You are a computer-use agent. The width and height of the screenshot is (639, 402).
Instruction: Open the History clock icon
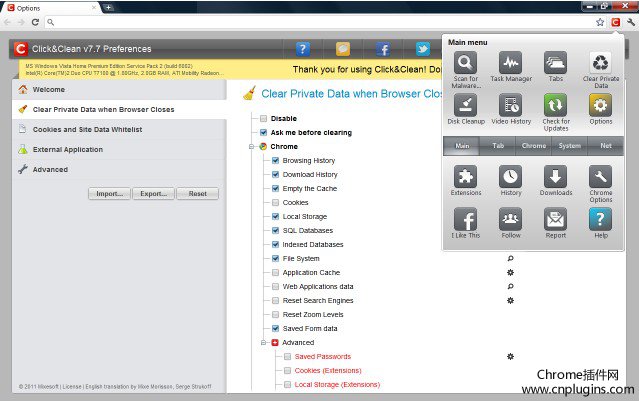click(x=511, y=177)
